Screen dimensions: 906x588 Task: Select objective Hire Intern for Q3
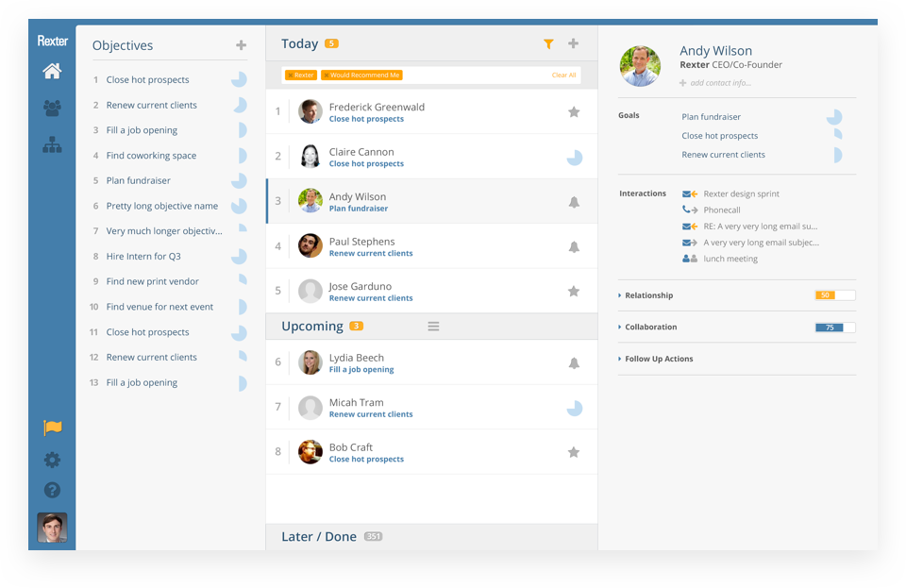coord(143,257)
